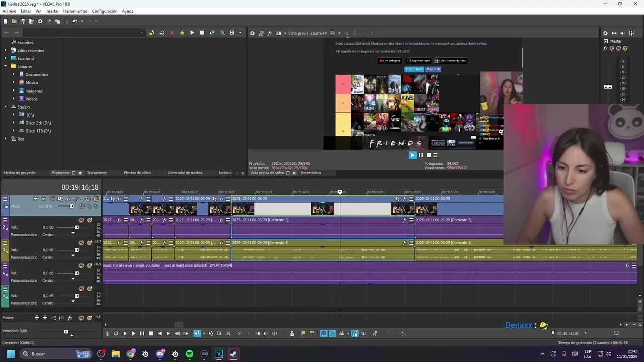Switch to the Recortadora tab
The width and height of the screenshot is (644, 362).
pyautogui.click(x=311, y=173)
